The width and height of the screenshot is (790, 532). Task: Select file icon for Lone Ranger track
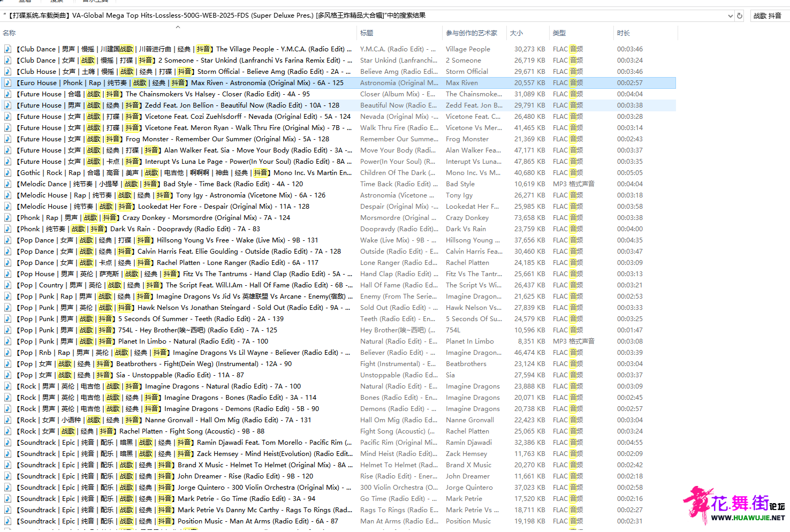click(8, 263)
